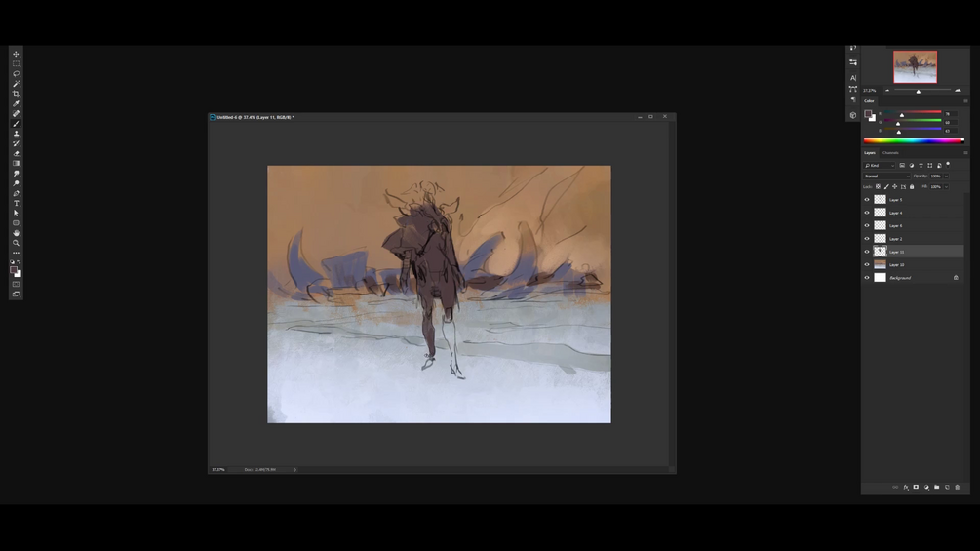This screenshot has height=551, width=980.
Task: Select the Path Selection tool
Action: pyautogui.click(x=17, y=213)
